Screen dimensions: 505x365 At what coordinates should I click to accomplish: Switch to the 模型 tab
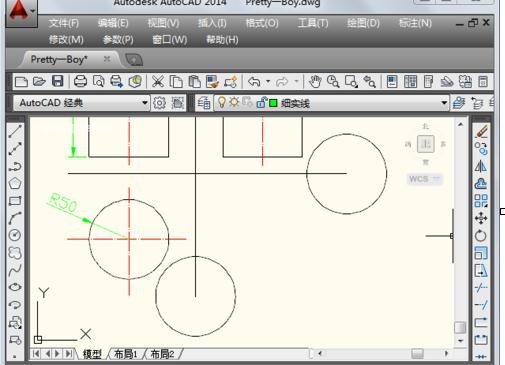92,354
